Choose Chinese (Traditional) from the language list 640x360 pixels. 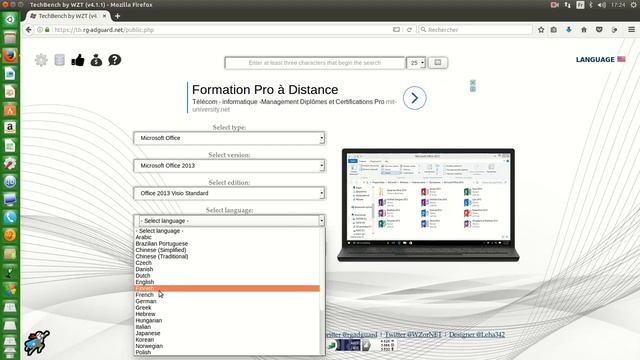tap(227, 256)
